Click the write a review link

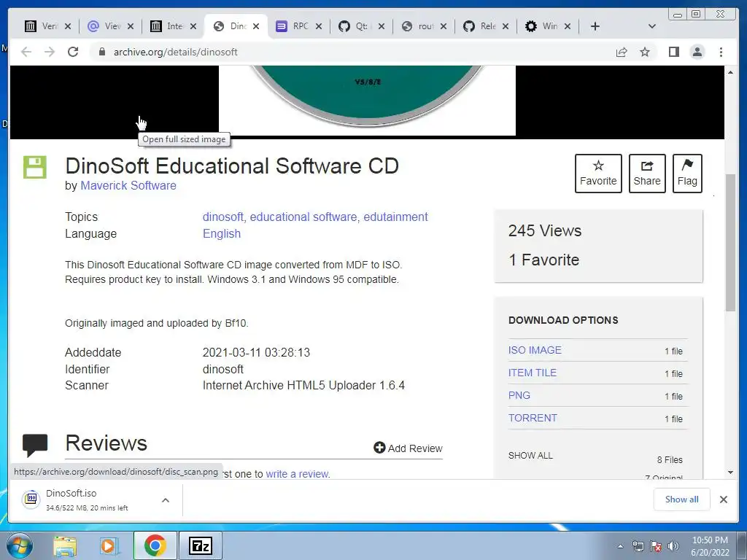pyautogui.click(x=298, y=474)
